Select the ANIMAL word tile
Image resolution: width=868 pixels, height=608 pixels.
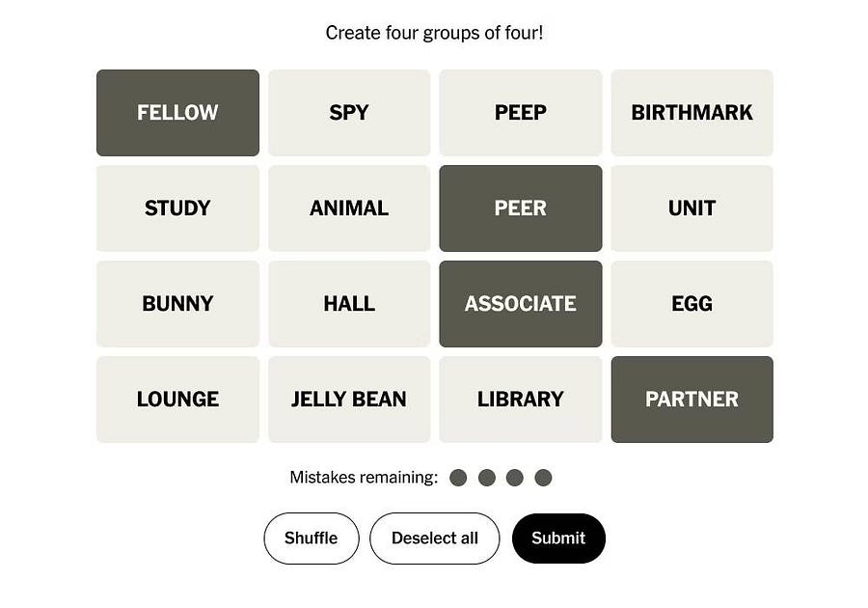click(x=349, y=208)
